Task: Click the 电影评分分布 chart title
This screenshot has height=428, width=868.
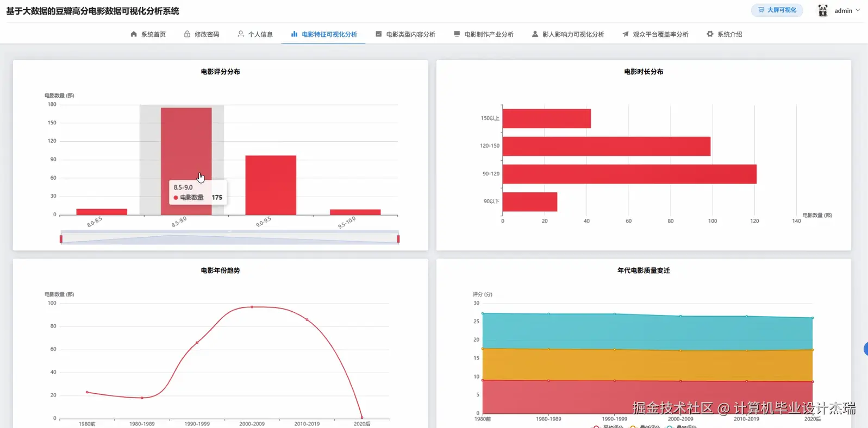Action: 220,72
